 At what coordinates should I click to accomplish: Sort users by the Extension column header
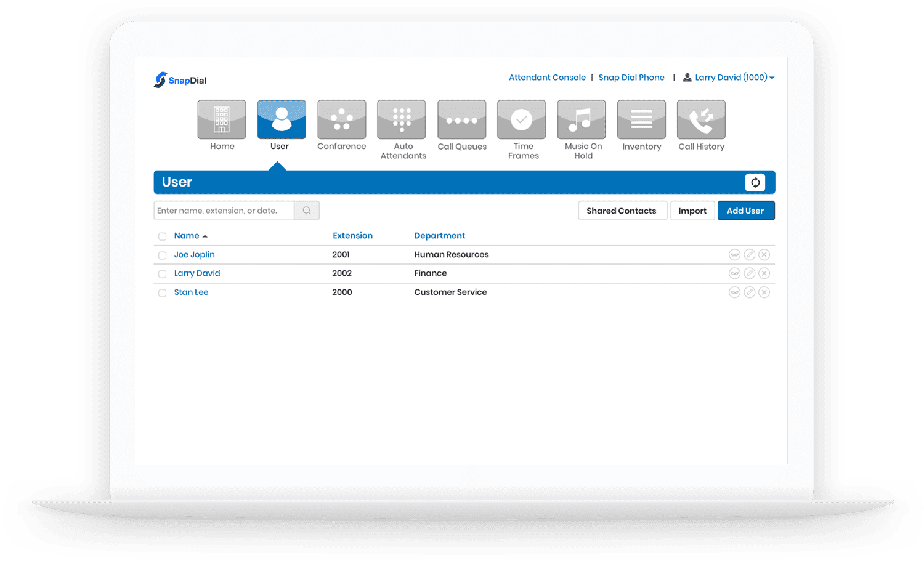352,236
